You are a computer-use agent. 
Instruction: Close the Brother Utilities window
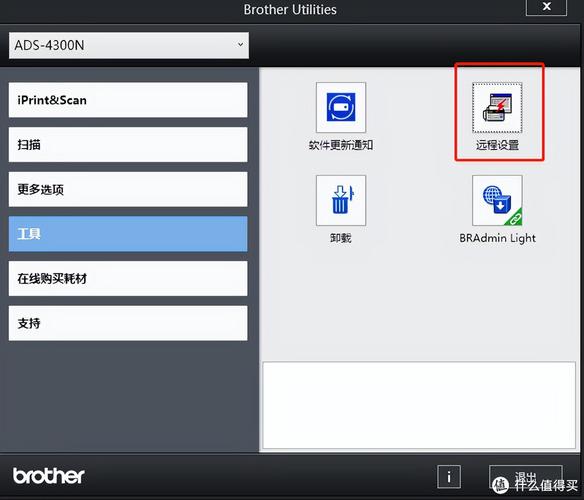tap(546, 7)
